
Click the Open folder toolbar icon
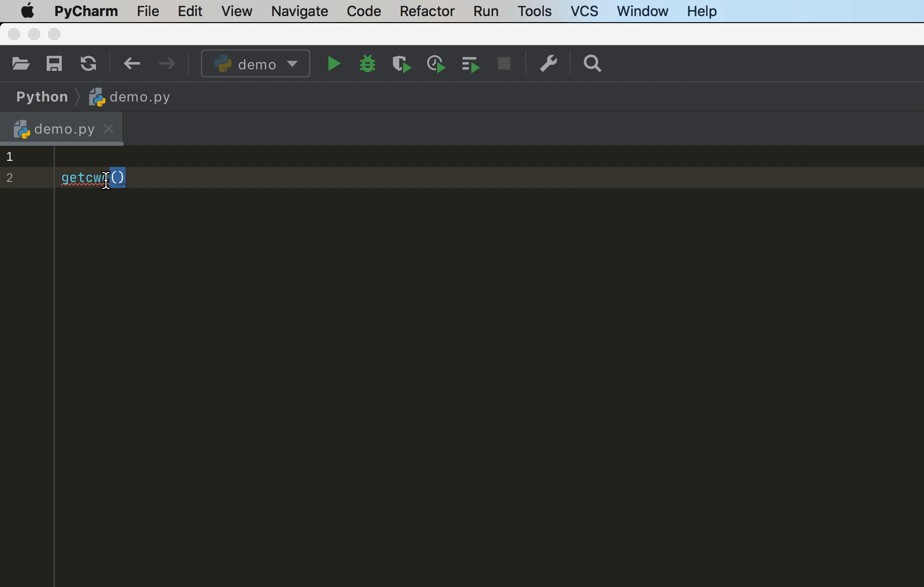(21, 64)
